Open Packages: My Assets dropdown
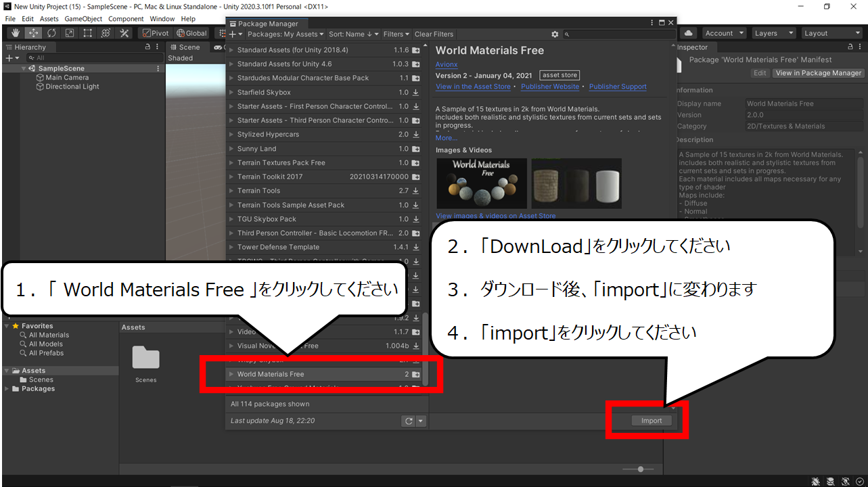The image size is (868, 487). (x=285, y=34)
